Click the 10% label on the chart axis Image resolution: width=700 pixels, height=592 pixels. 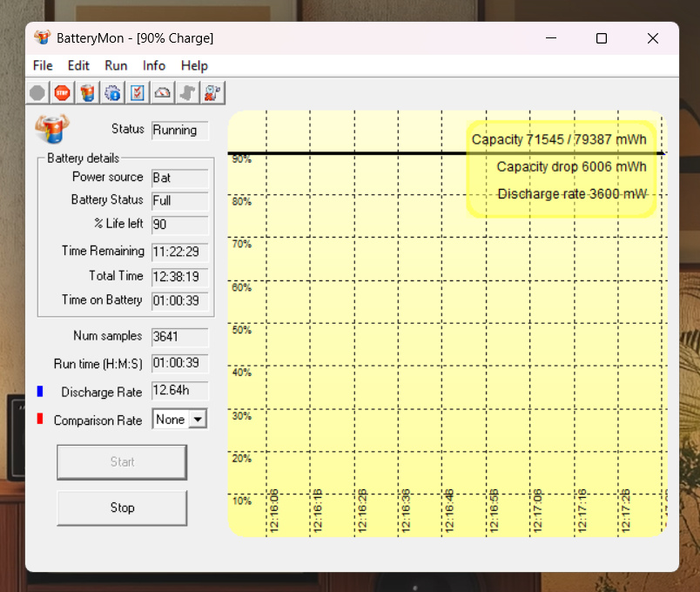241,501
